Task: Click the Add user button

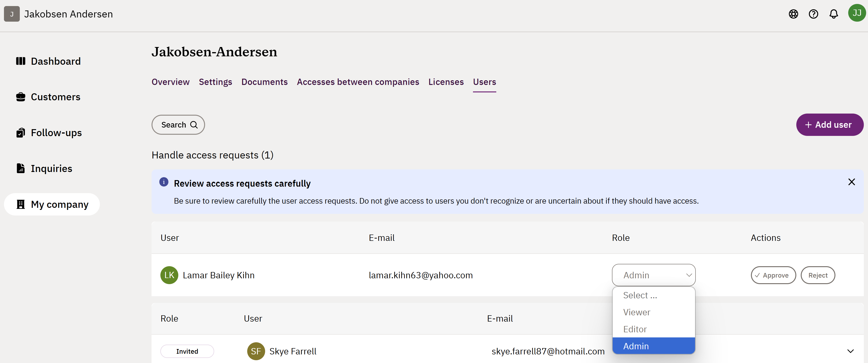Action: pos(829,125)
